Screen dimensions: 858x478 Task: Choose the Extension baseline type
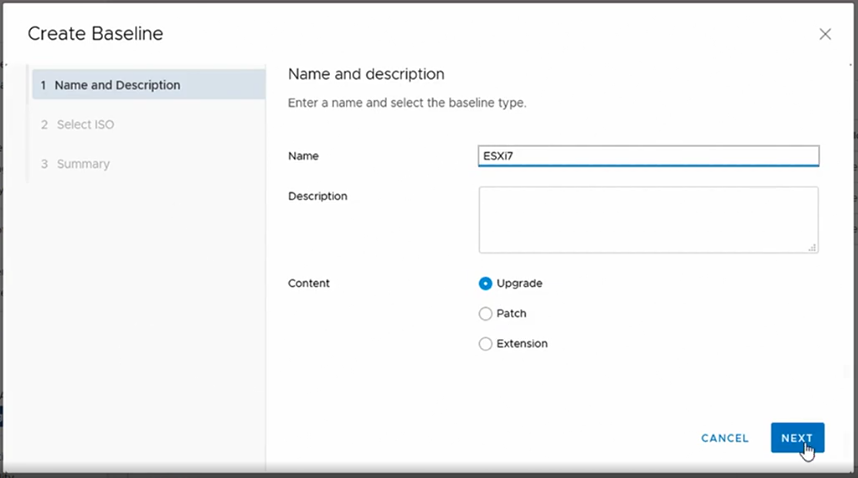click(x=485, y=343)
